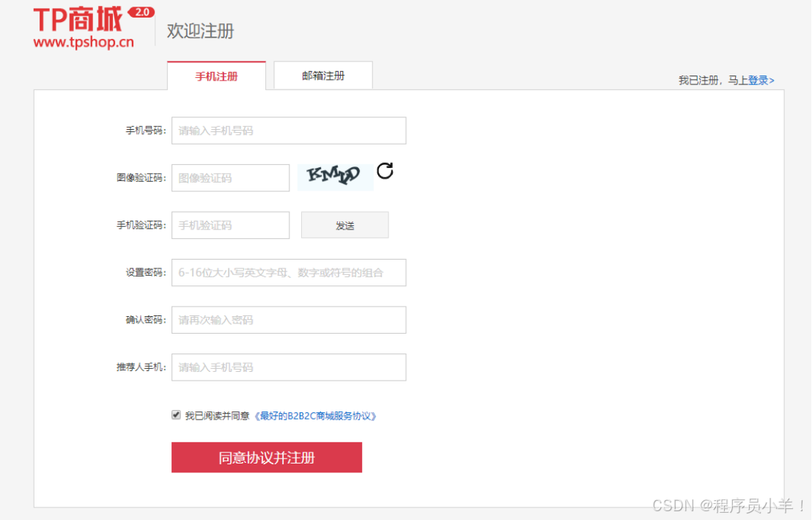Click the 设置密码 password input field
Image resolution: width=812 pixels, height=520 pixels.
point(288,272)
